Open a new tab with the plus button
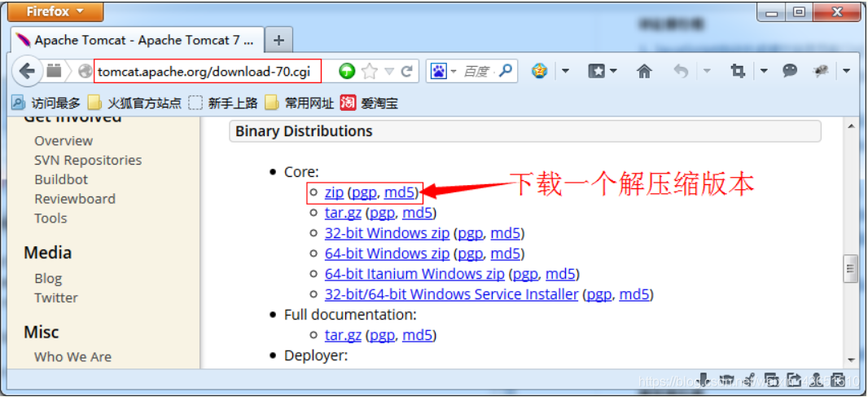 pyautogui.click(x=279, y=40)
